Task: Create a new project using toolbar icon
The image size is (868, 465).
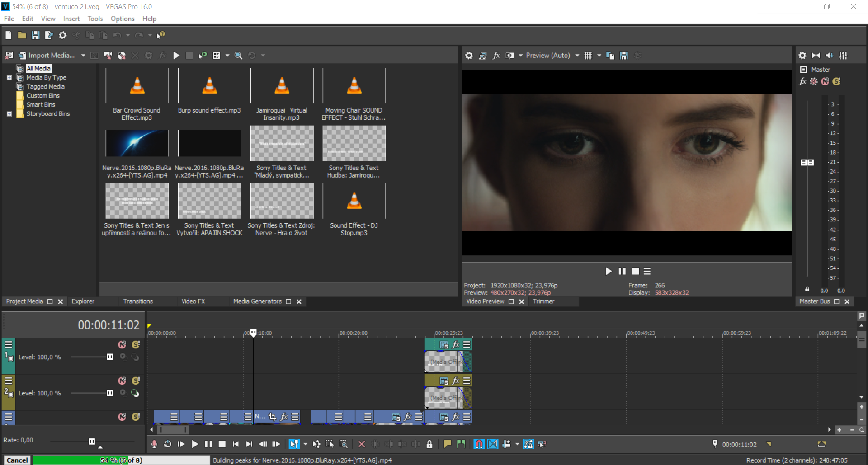Action: [9, 35]
